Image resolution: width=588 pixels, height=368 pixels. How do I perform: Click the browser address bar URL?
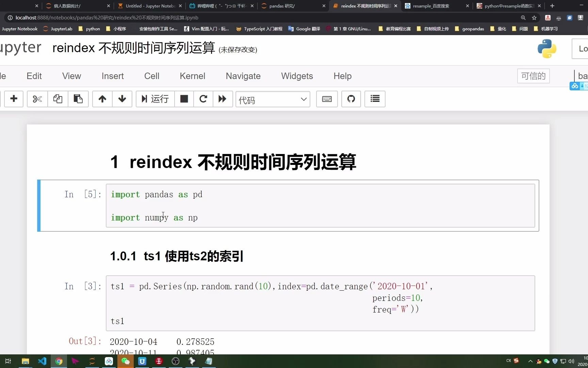click(107, 18)
